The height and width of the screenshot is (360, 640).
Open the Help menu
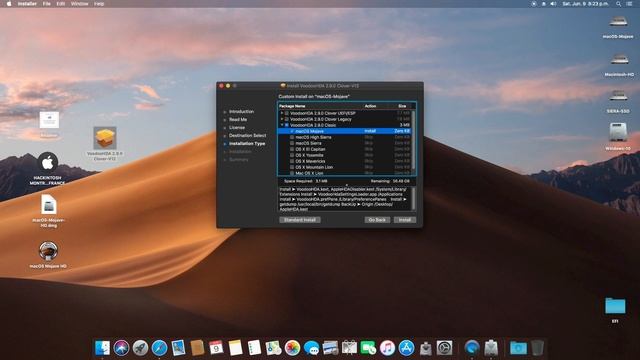click(x=99, y=4)
